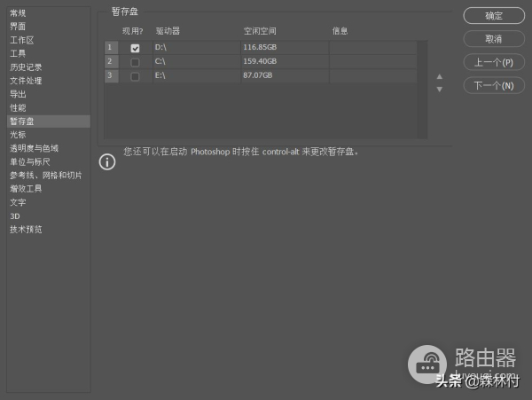Click the 驱动器 column header
This screenshot has width=532, height=400.
168,31
